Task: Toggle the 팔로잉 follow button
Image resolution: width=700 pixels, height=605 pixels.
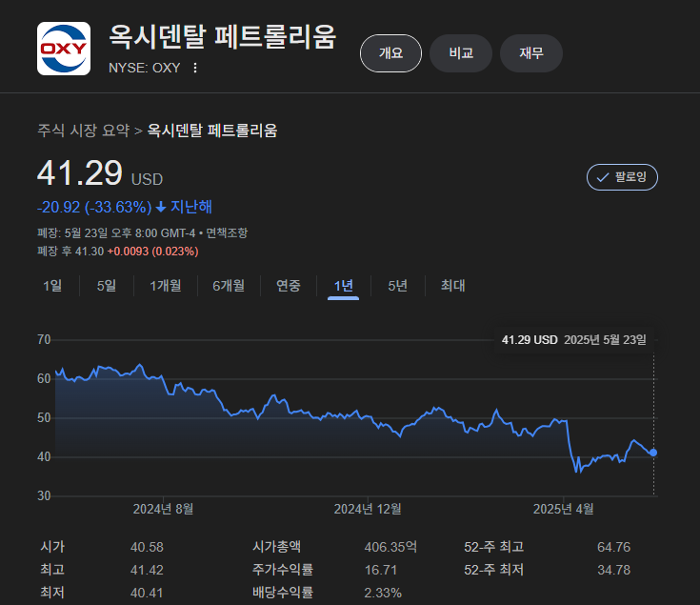Action: (622, 177)
